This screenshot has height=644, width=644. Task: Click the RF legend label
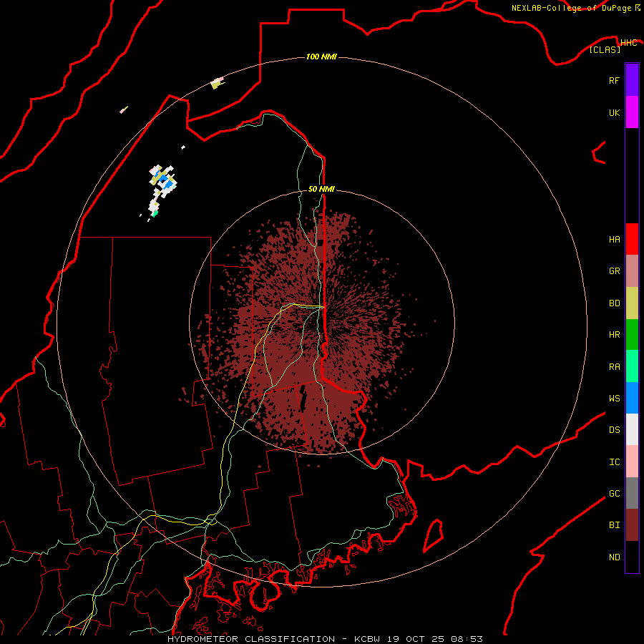[614, 80]
